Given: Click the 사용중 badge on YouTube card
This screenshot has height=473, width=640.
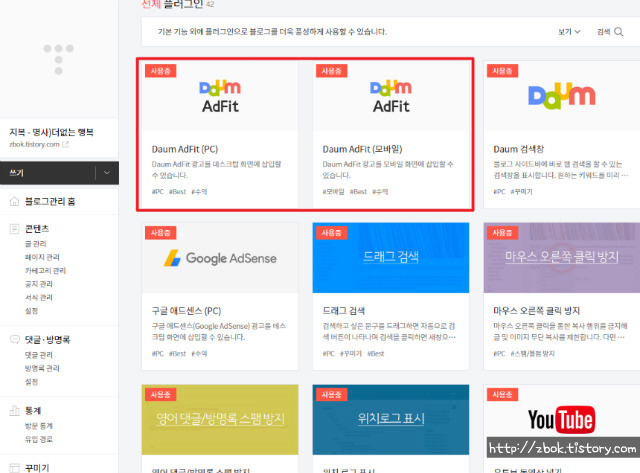Looking at the screenshot, I should tap(502, 395).
